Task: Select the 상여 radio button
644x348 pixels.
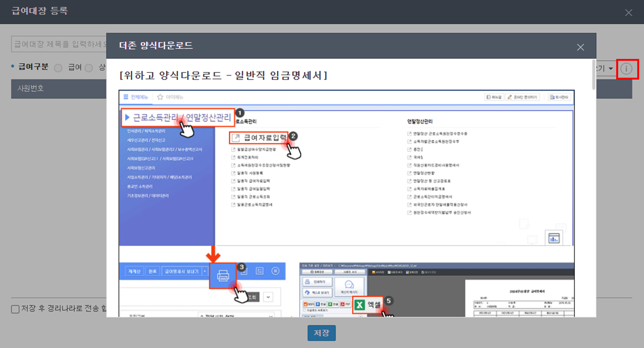Action: tap(89, 68)
